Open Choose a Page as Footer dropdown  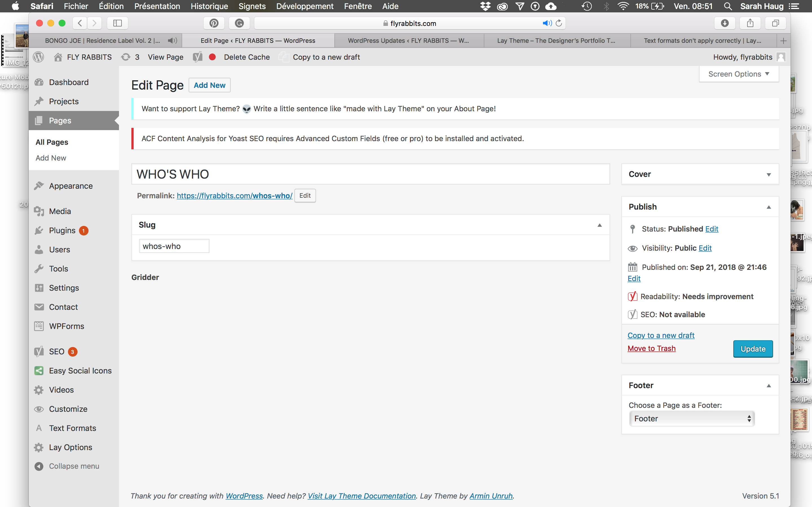(692, 419)
